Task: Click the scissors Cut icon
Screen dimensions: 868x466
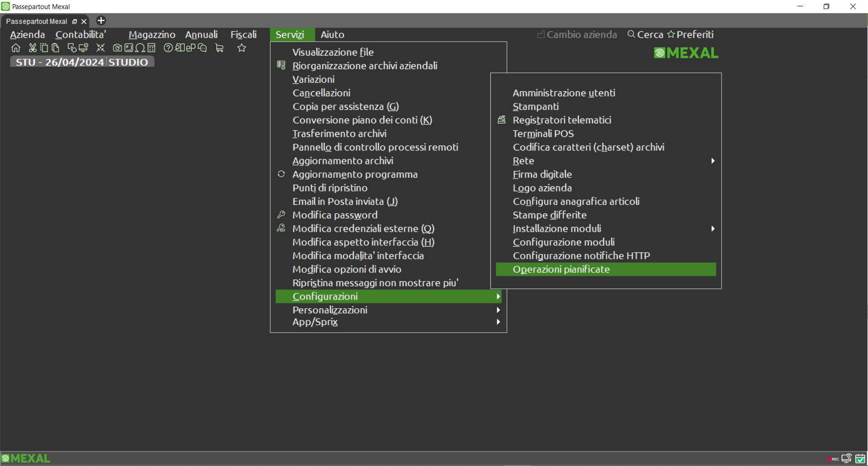Action: [x=33, y=48]
